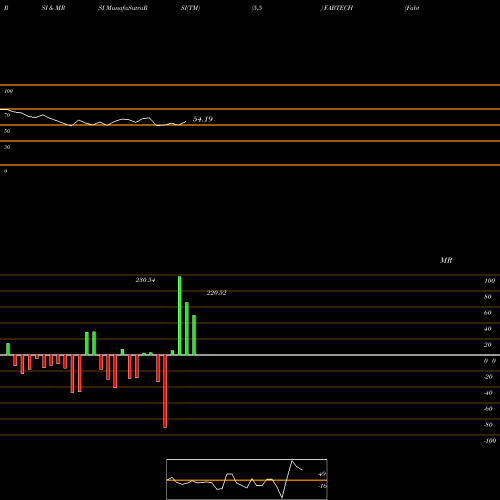Screen dimensions: 500x500
Task: Click the 220.32 label beside the green bars
Action: 216,293
